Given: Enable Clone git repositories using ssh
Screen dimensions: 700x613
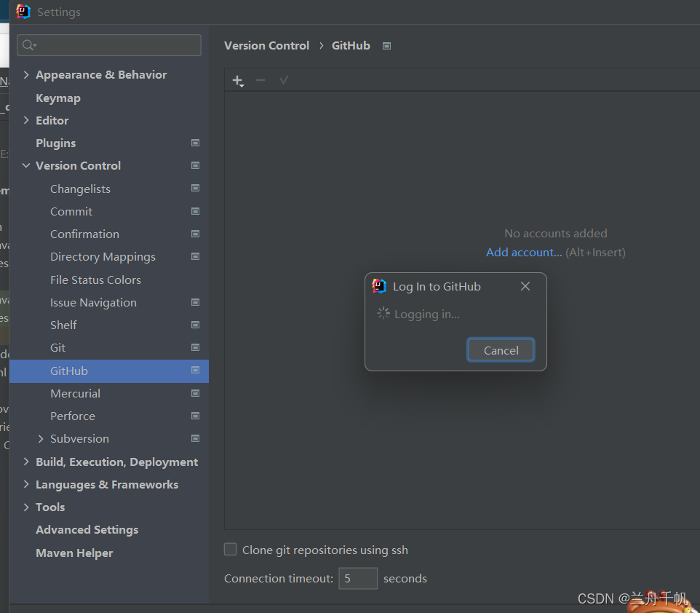Looking at the screenshot, I should pos(231,550).
